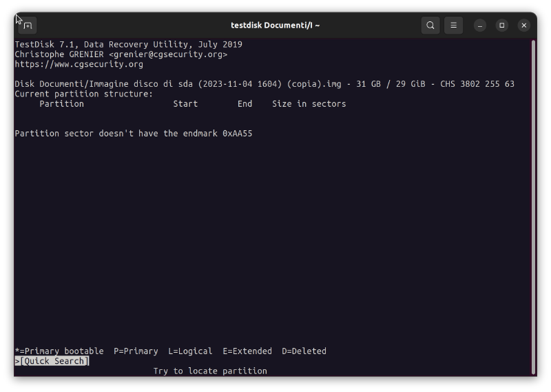Click the 'Try to locate partition' hint
The image size is (551, 392).
210,371
